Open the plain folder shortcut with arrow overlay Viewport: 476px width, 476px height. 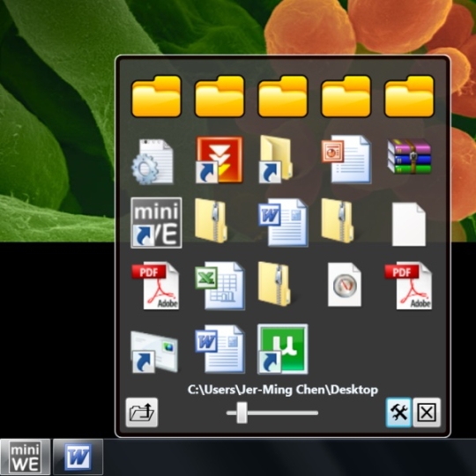pos(276,160)
